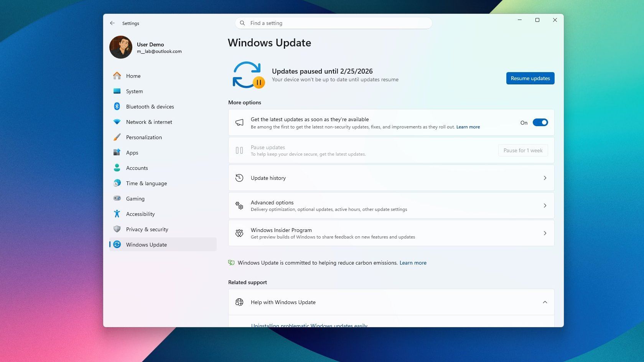
Task: Click the globe icon for Help with Windows Update
Action: (239, 302)
